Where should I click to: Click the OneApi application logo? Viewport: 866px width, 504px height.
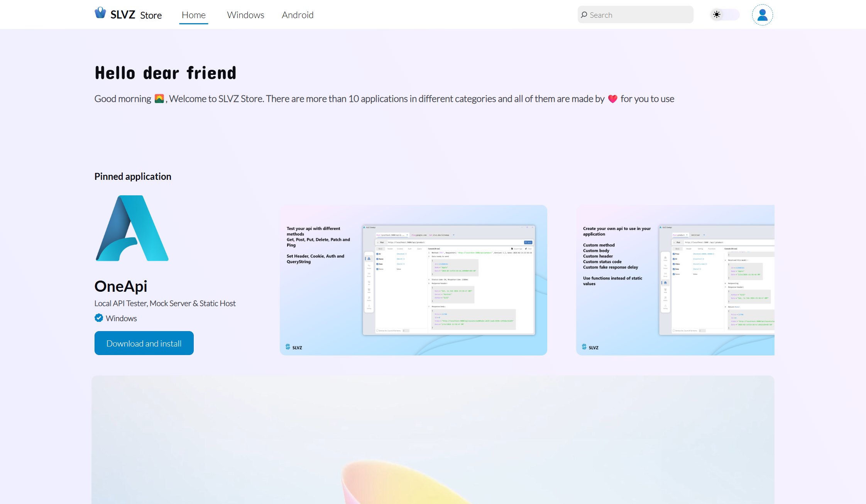pyautogui.click(x=132, y=228)
